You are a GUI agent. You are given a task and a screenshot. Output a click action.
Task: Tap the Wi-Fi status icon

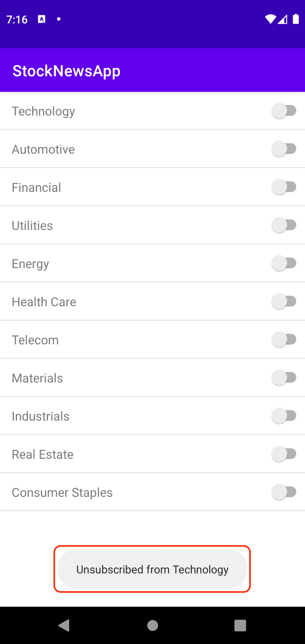270,19
